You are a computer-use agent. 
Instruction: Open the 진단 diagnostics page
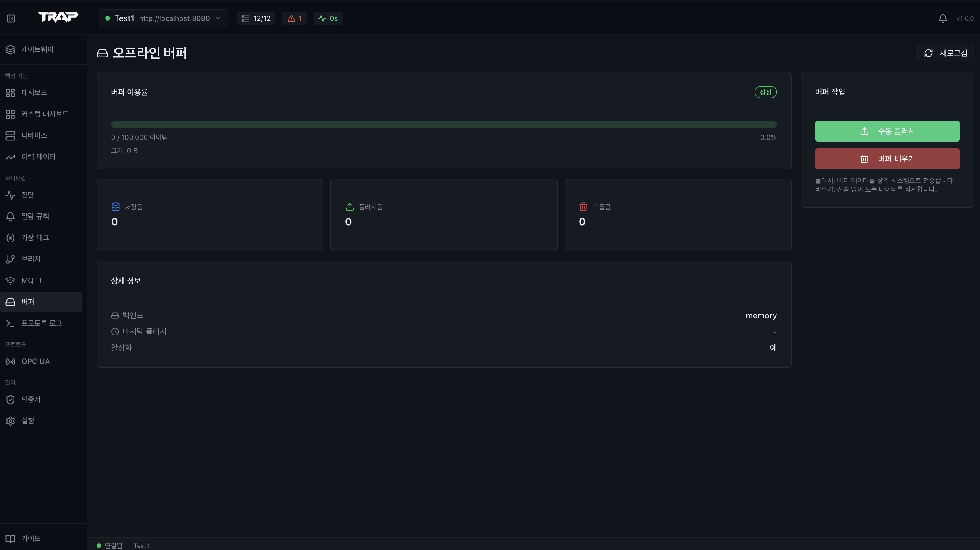(28, 195)
